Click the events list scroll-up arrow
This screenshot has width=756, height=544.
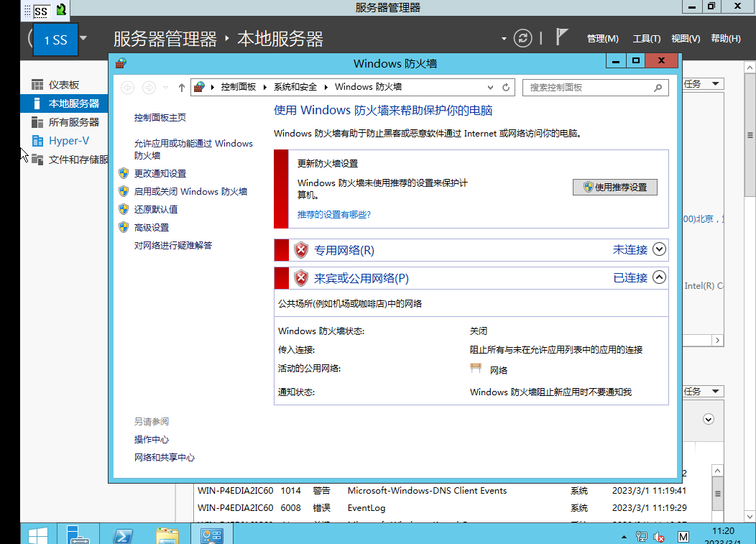pyautogui.click(x=717, y=471)
